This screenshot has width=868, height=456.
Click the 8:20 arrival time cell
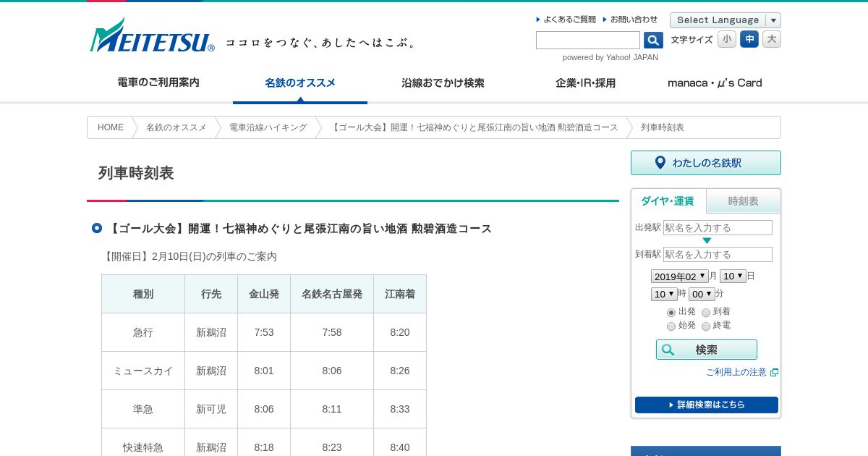[x=400, y=332]
